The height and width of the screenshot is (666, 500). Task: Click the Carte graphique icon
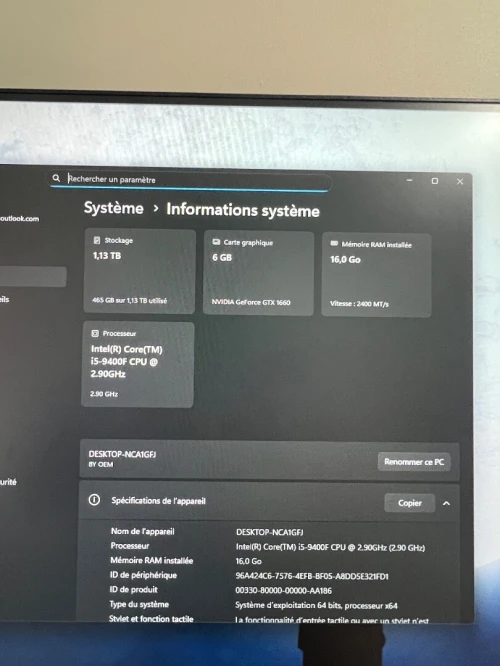(x=216, y=242)
